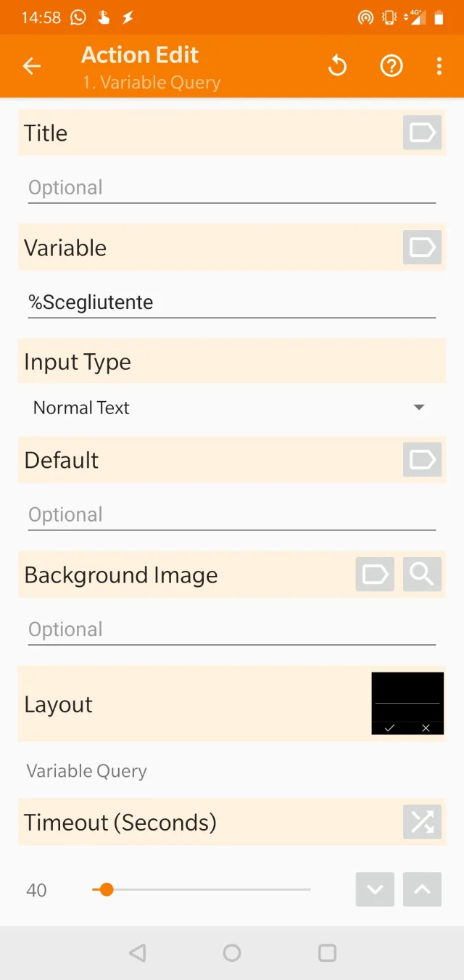Viewport: 464px width, 980px height.
Task: Undo changes with the revert arrow
Action: [x=337, y=65]
